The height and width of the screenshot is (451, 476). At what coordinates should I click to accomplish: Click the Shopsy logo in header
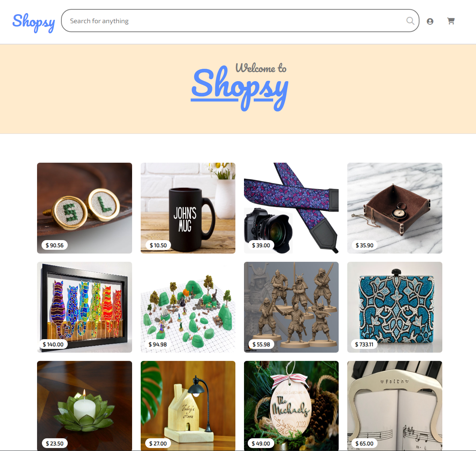pos(34,22)
